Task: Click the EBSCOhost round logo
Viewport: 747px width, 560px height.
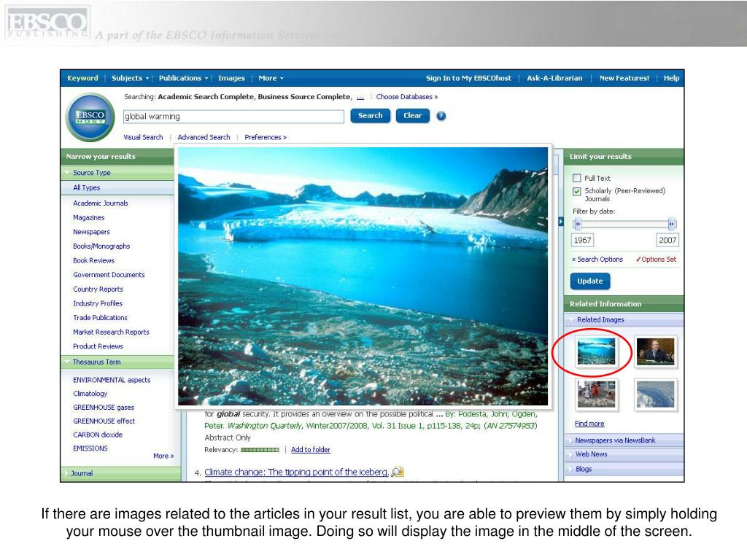Action: click(x=90, y=117)
